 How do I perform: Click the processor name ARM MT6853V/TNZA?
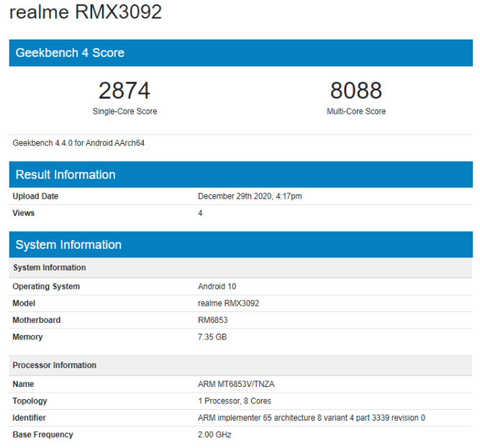click(236, 384)
